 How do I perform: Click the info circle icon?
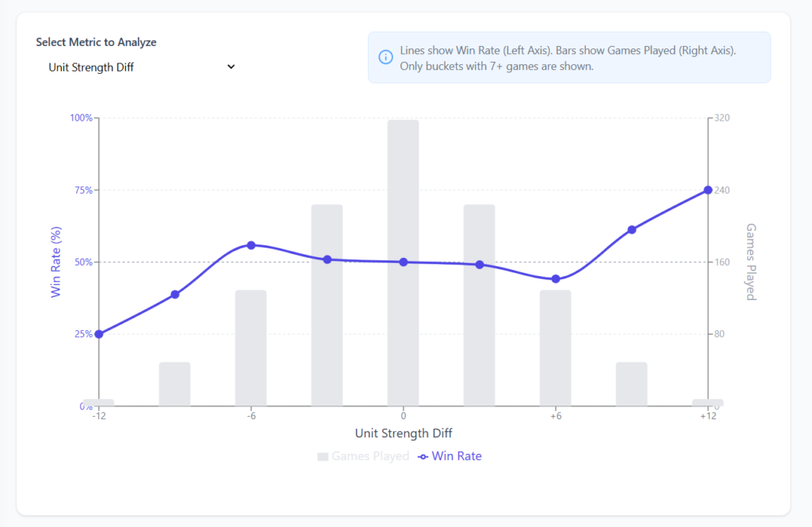pyautogui.click(x=386, y=57)
